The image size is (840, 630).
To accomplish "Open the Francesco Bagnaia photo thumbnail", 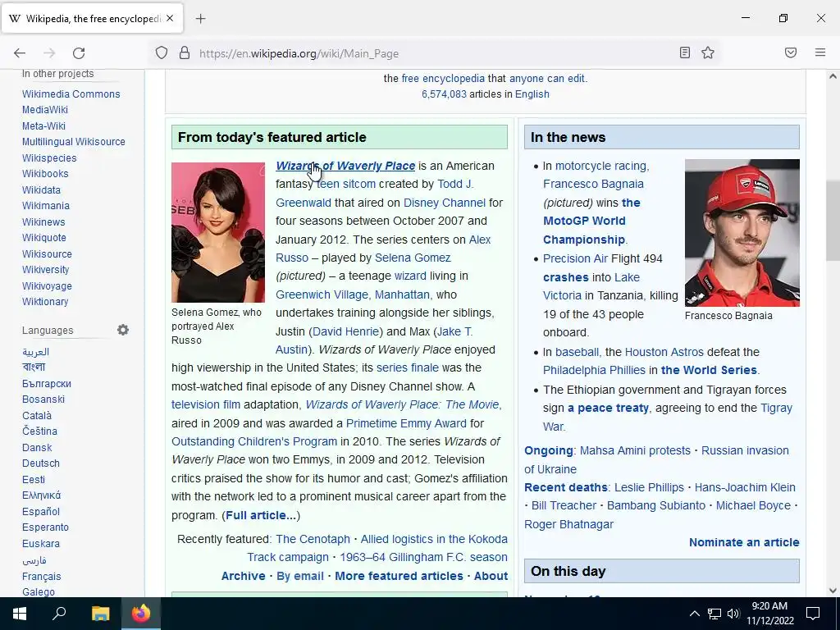I will point(742,233).
